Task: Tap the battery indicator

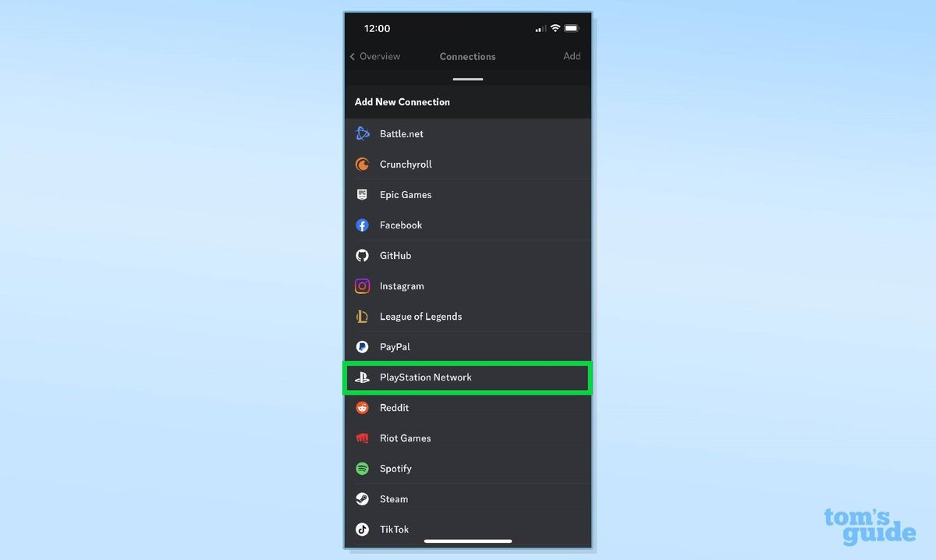Action: tap(573, 27)
